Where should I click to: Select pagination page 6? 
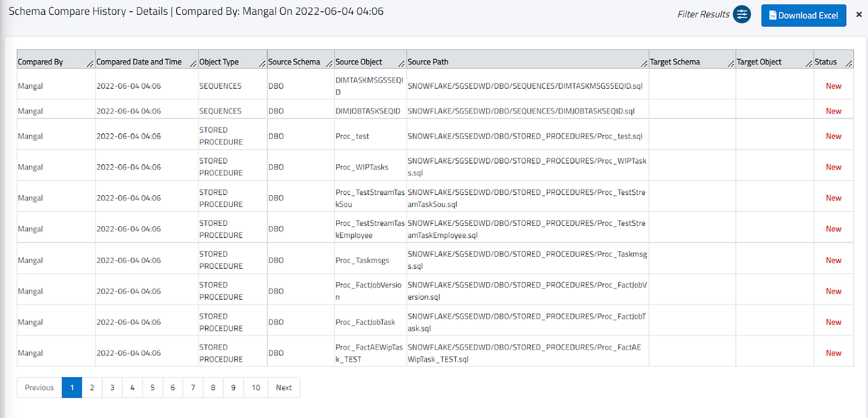172,388
